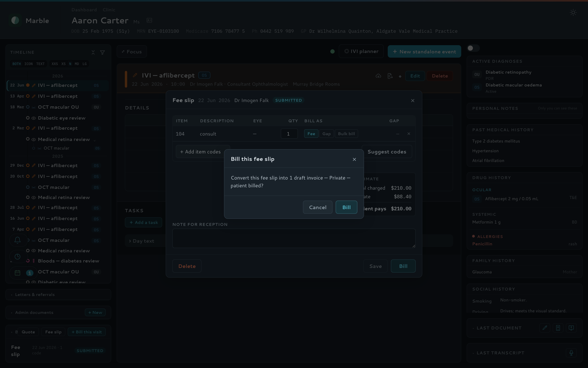Click pencil edit icon in Last Document

(x=545, y=328)
